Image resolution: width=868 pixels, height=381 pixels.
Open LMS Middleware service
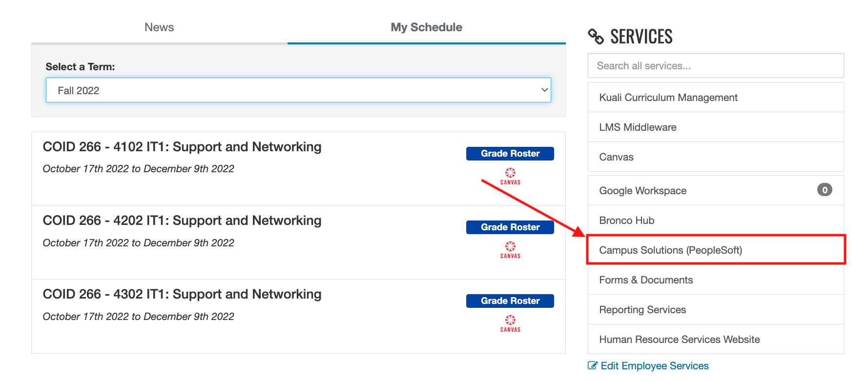(x=716, y=127)
